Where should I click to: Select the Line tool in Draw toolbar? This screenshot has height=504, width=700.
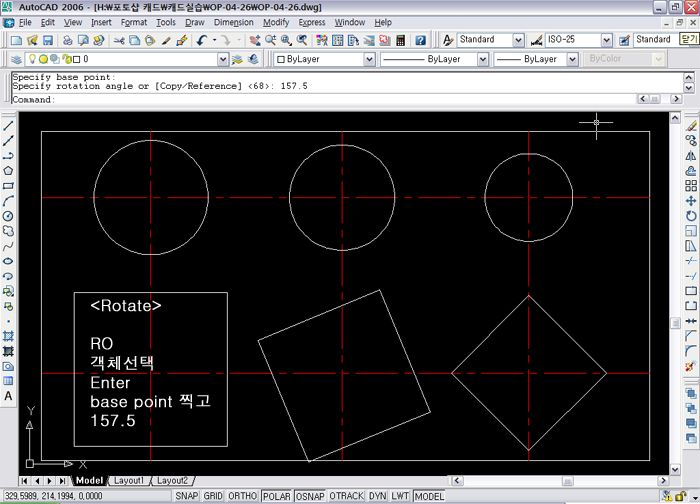(x=8, y=125)
